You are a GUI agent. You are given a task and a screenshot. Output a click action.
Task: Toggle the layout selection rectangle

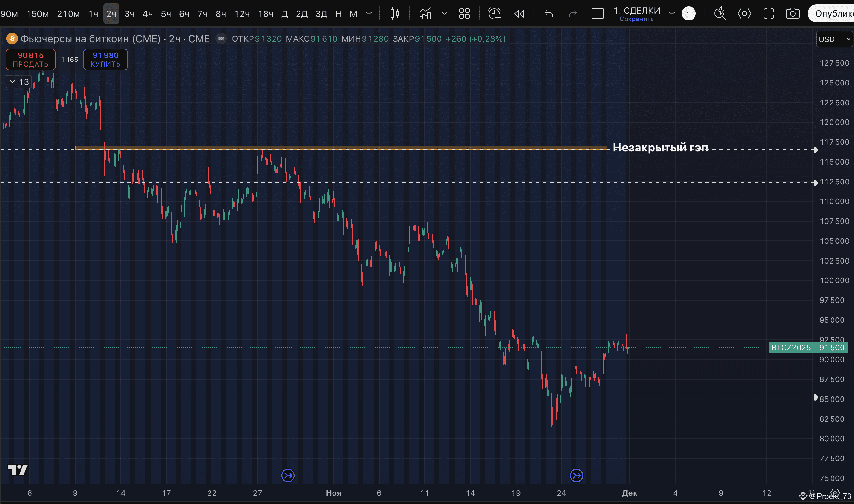597,13
